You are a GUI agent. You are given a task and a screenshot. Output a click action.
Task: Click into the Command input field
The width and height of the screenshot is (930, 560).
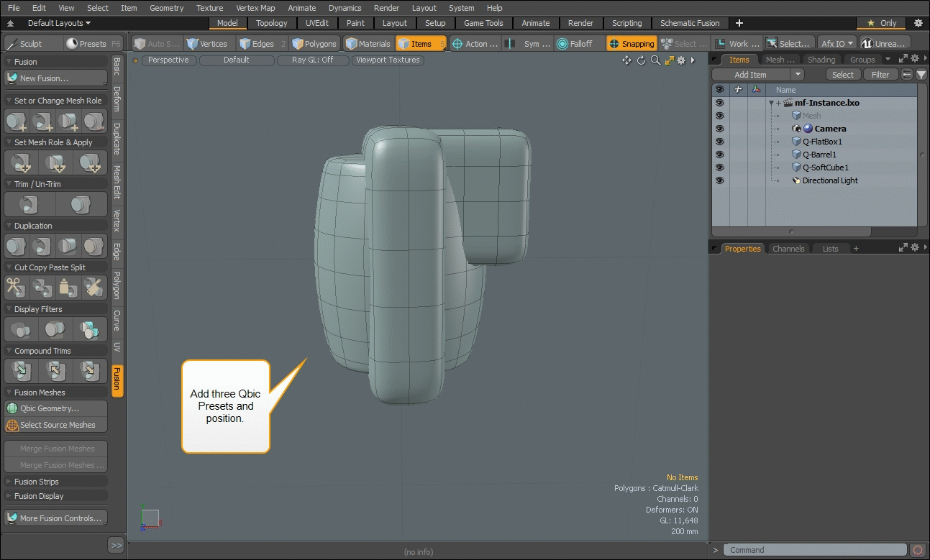(x=815, y=550)
